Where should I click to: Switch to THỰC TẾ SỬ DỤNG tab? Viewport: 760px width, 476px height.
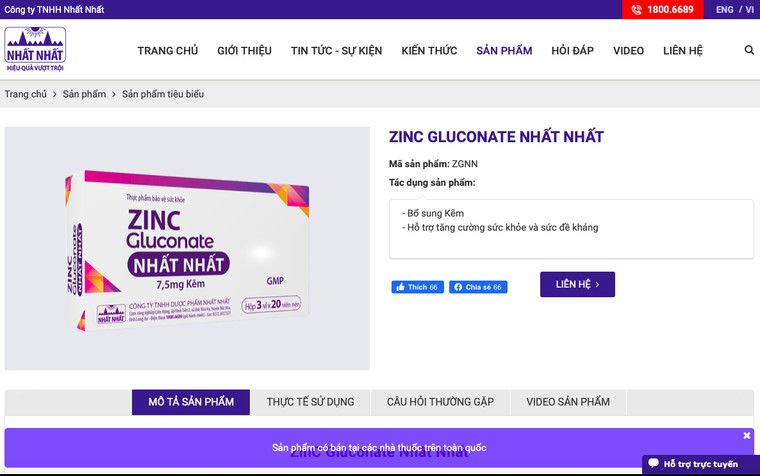(310, 402)
